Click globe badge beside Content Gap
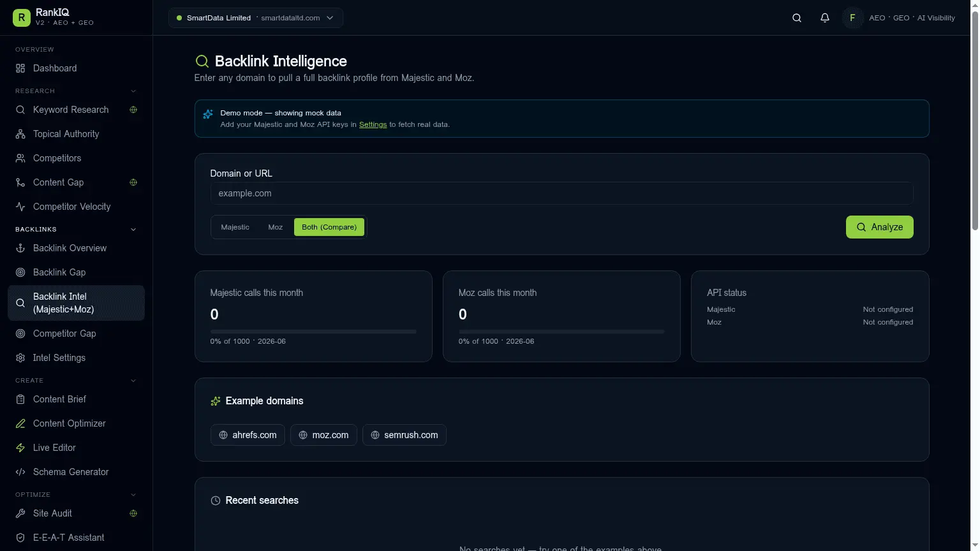The height and width of the screenshot is (551, 980). 133,182
